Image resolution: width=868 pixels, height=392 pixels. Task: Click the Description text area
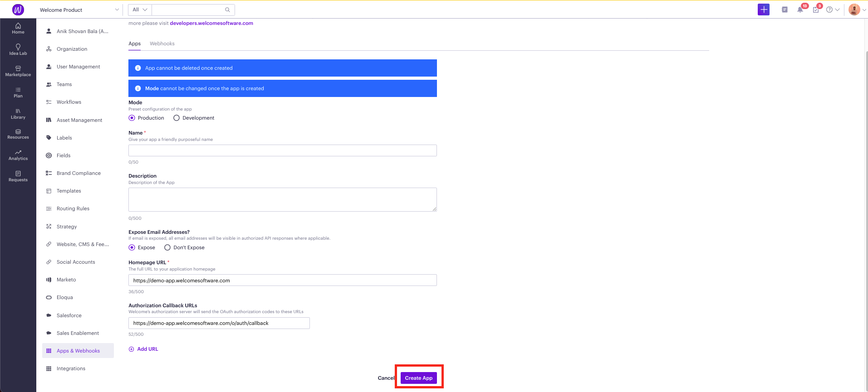[283, 199]
